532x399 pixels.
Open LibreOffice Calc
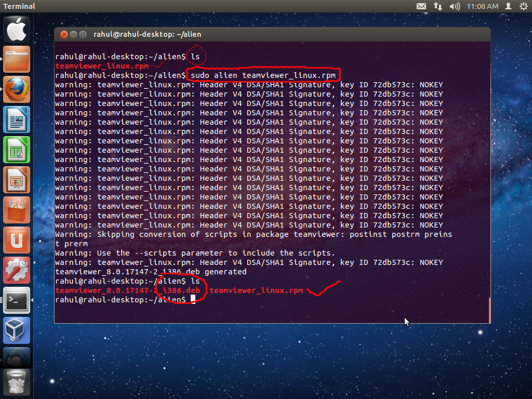(17, 149)
